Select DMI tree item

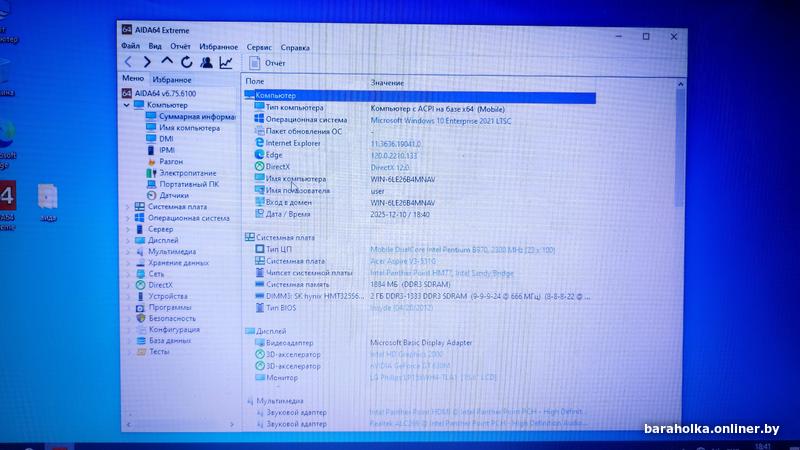coord(160,139)
